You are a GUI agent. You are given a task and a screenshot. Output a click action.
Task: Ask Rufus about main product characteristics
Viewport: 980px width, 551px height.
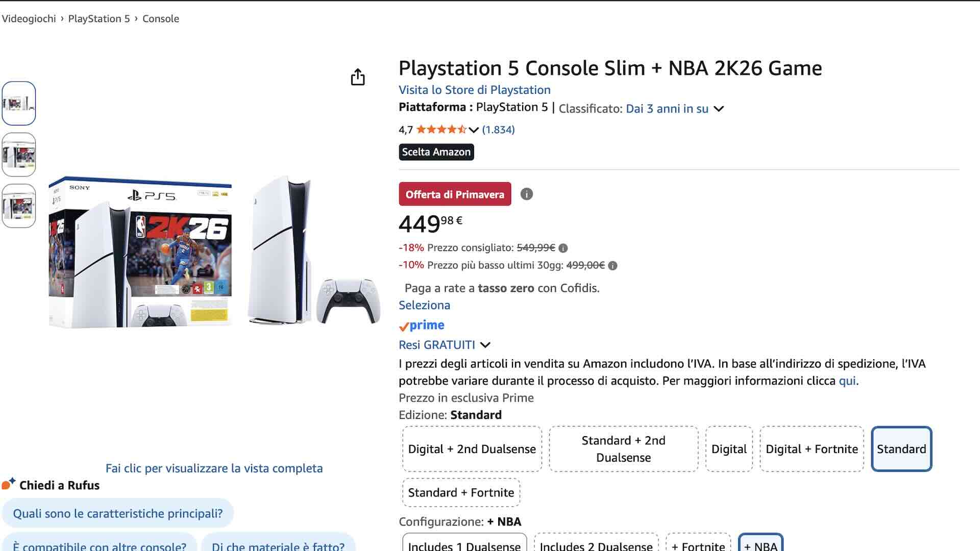(118, 513)
